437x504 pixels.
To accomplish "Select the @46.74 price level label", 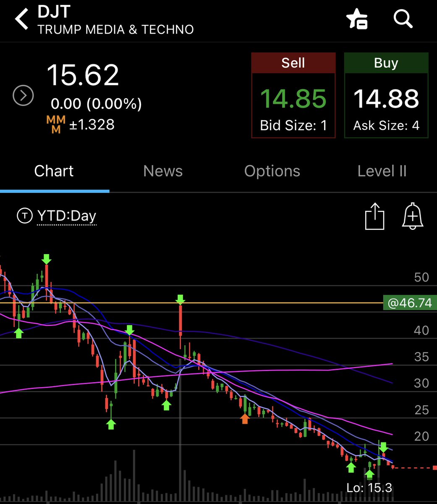I will [410, 303].
